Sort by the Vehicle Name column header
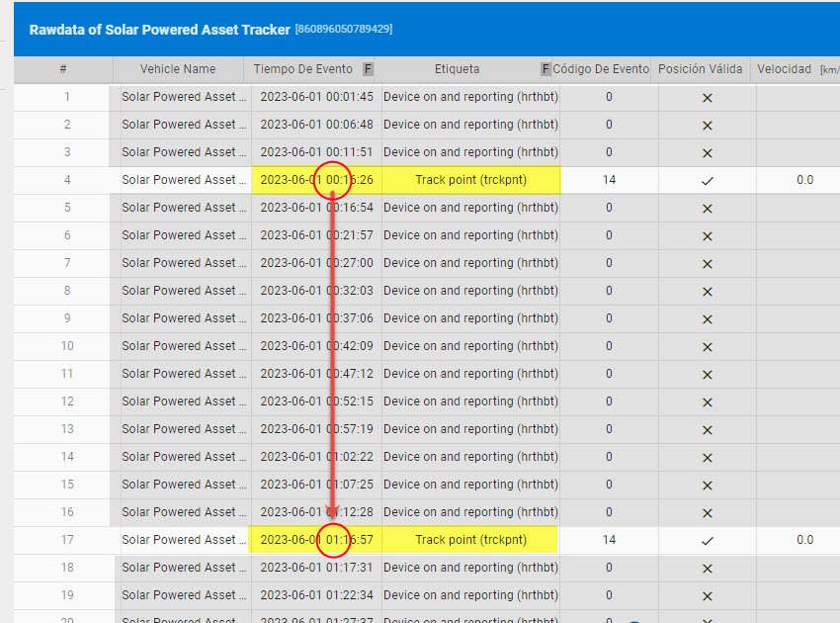The height and width of the screenshot is (623, 840). [178, 69]
